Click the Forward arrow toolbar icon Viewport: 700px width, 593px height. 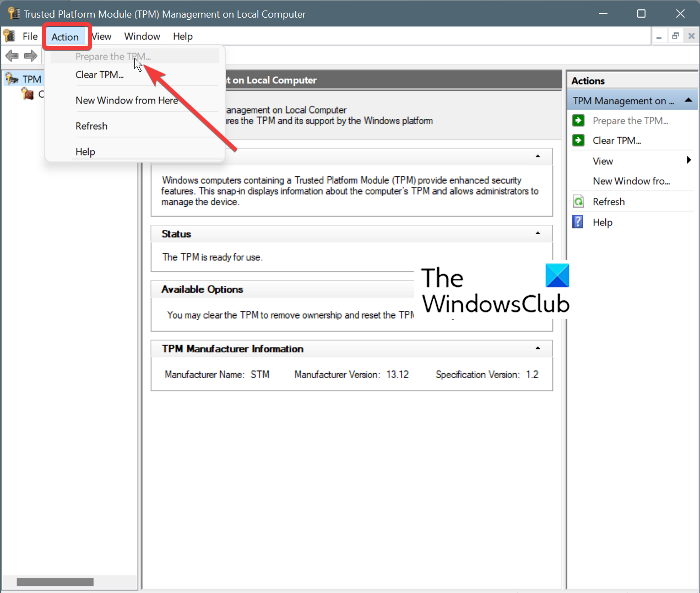30,56
